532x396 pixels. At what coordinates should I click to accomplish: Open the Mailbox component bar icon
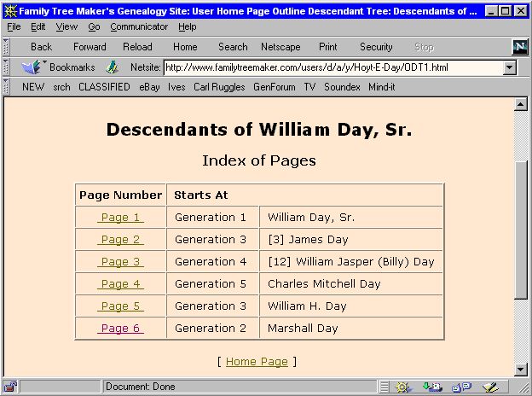coord(432,387)
